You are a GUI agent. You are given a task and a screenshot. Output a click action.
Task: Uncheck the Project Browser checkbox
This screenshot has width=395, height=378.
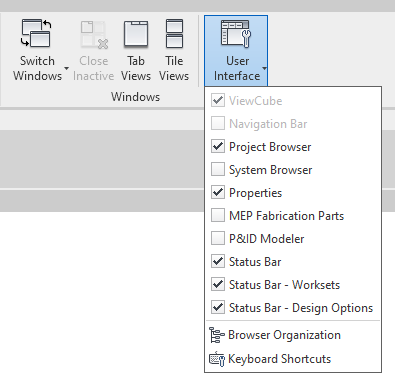click(x=218, y=147)
